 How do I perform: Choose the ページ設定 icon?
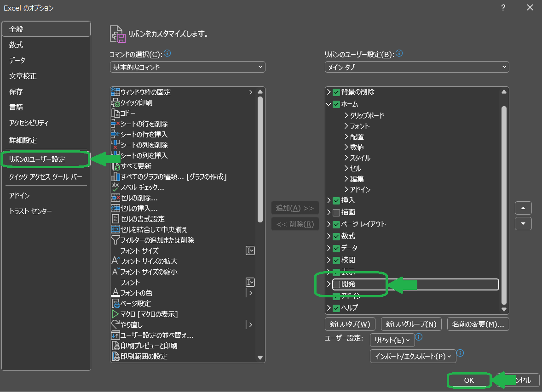[115, 304]
